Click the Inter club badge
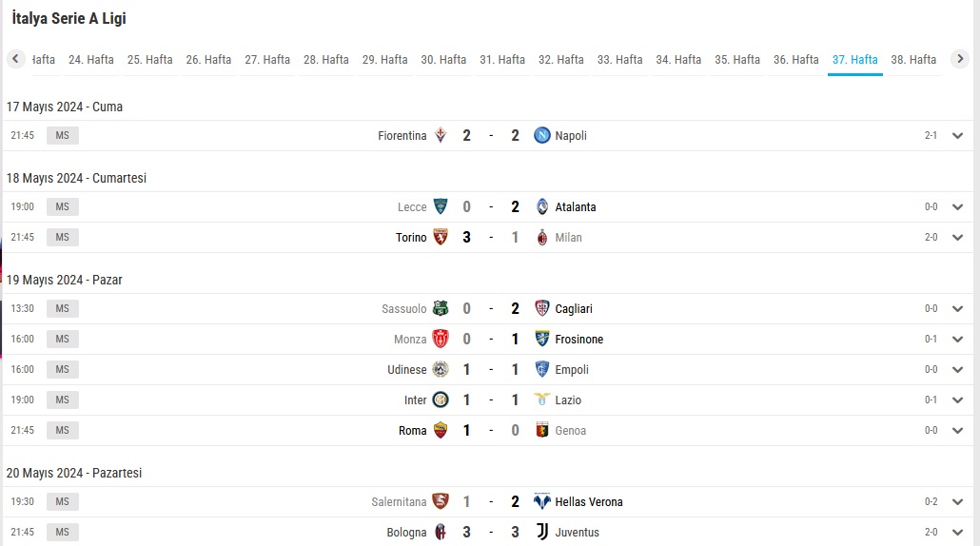980x546 pixels. pos(441,400)
